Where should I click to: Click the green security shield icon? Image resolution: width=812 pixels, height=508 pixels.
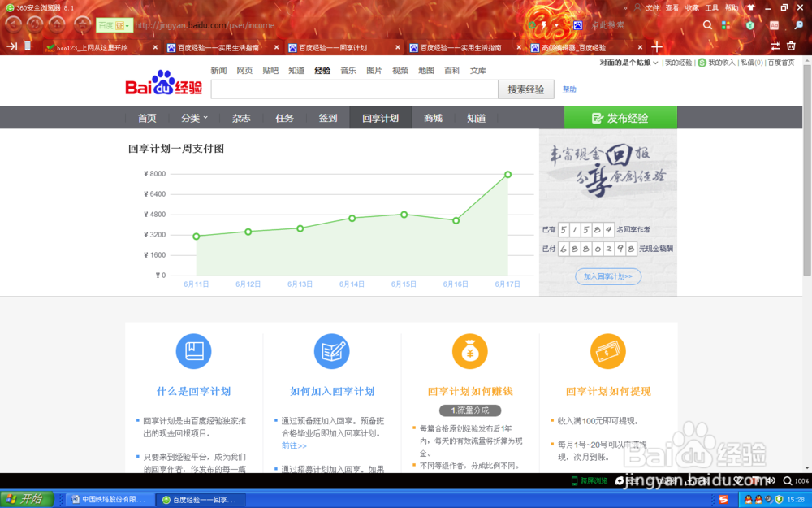point(749,25)
